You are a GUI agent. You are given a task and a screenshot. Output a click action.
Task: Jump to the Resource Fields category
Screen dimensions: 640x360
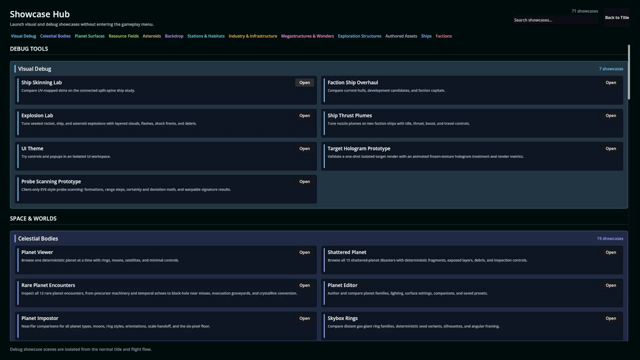(x=123, y=36)
